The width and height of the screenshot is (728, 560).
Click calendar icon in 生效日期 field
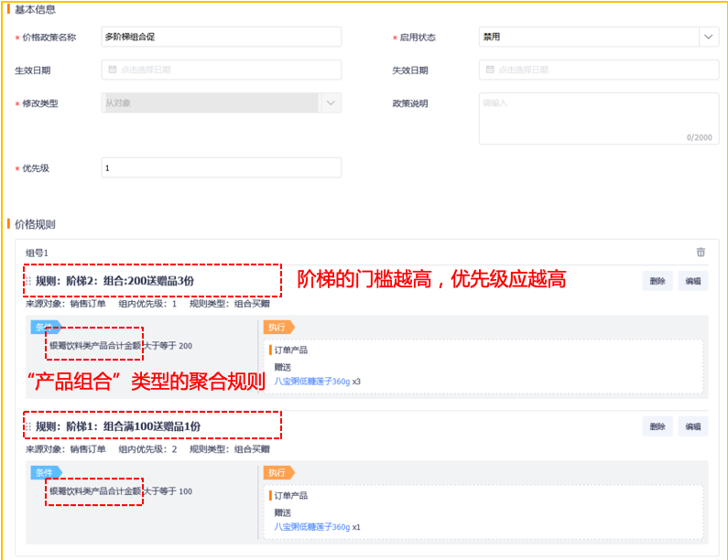point(113,70)
